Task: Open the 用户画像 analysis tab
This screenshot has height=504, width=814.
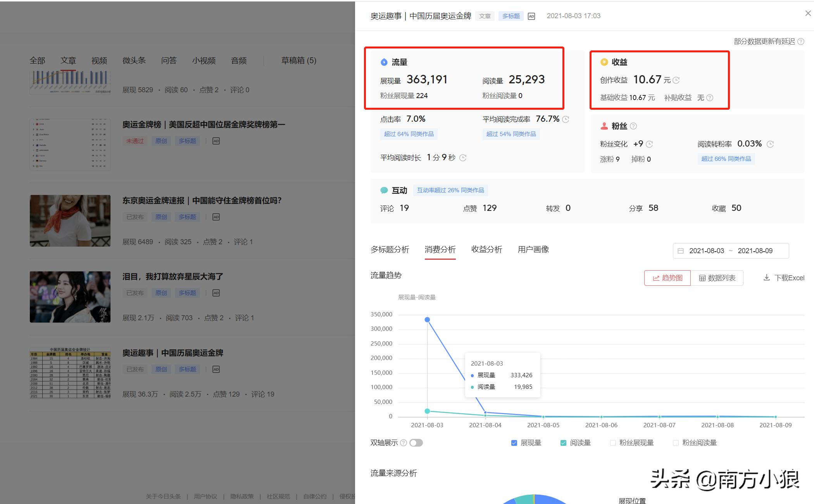Action: point(533,250)
